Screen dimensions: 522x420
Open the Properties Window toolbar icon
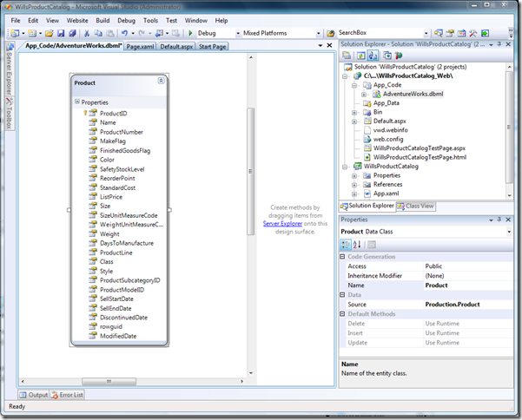coord(450,33)
